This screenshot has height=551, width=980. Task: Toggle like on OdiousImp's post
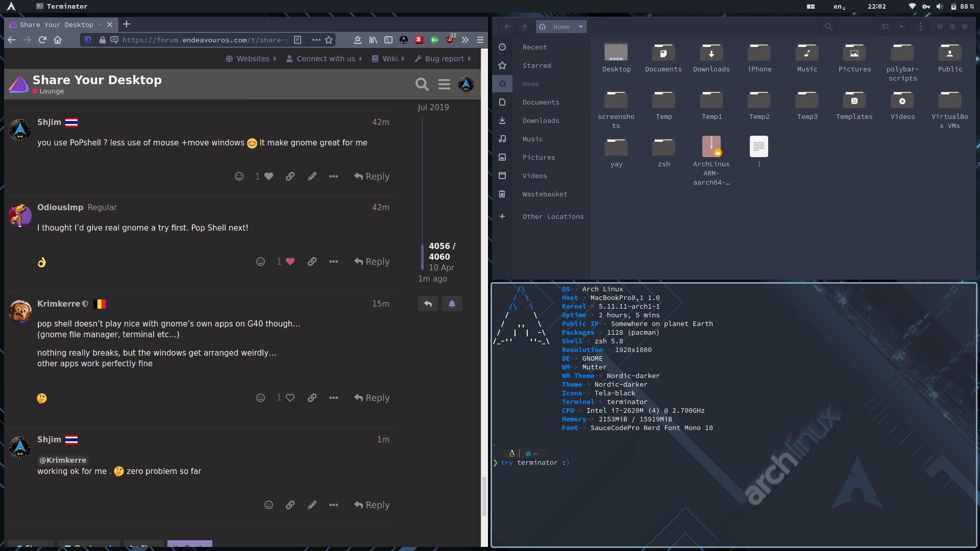click(290, 262)
